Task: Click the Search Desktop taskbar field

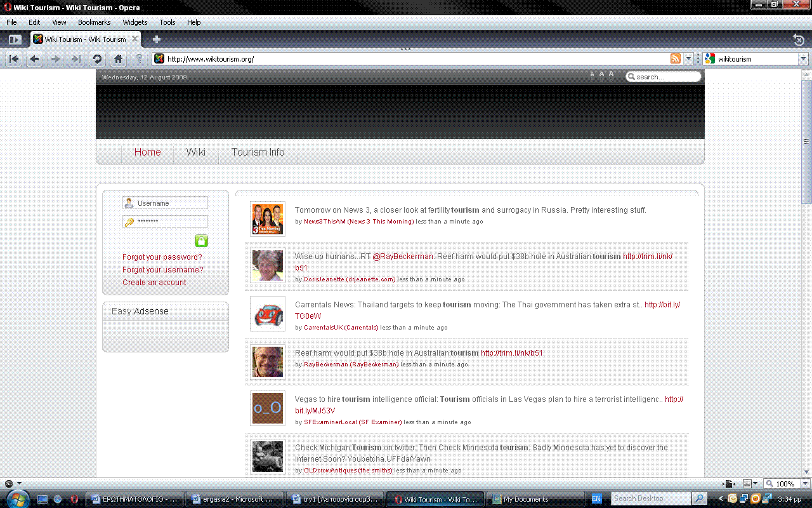Action: pyautogui.click(x=651, y=499)
